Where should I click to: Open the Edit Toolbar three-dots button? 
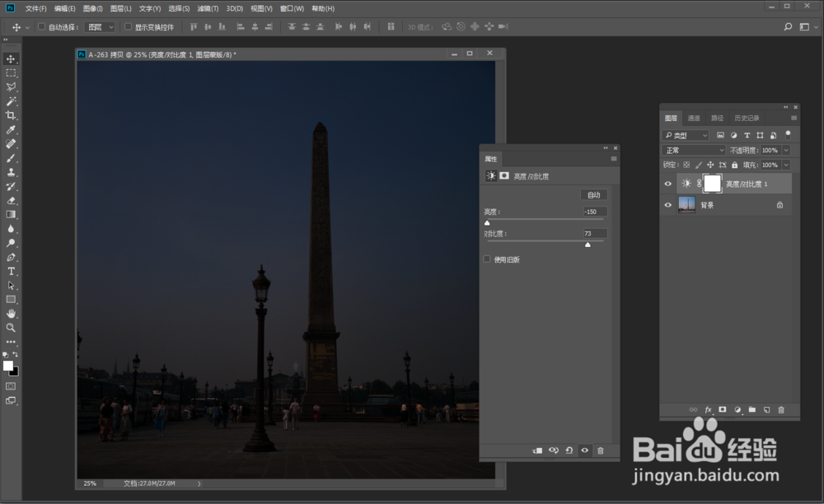(x=11, y=342)
